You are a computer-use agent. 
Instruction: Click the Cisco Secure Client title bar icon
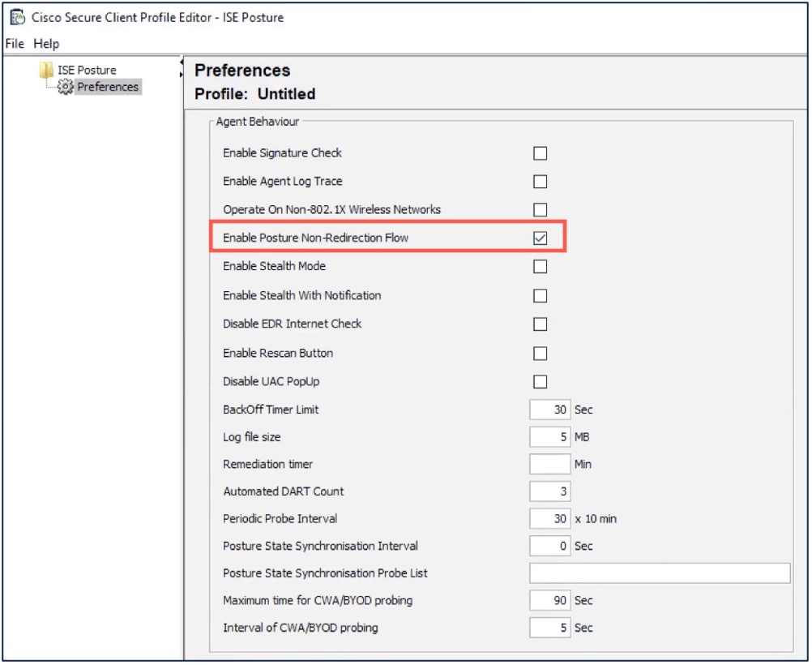coord(18,17)
